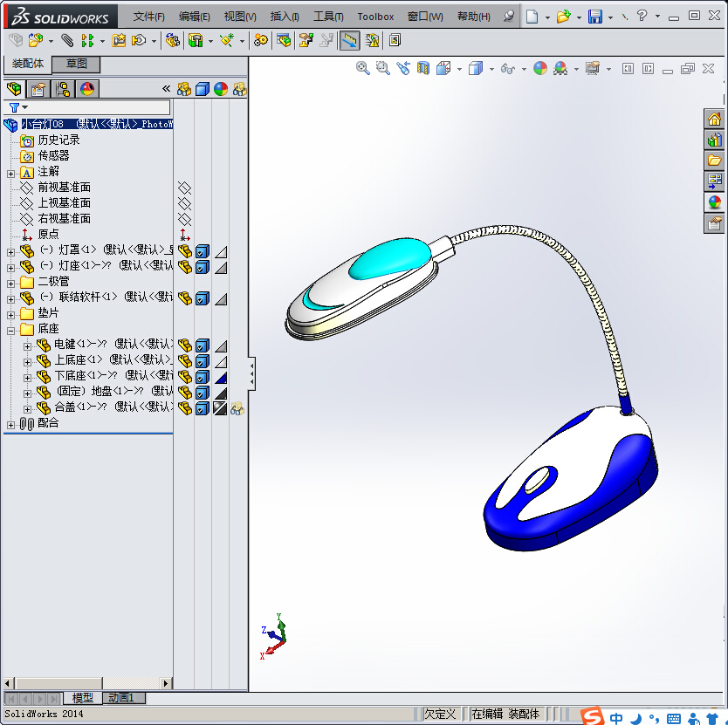This screenshot has width=728, height=725.
Task: Click the New document icon
Action: tap(532, 17)
